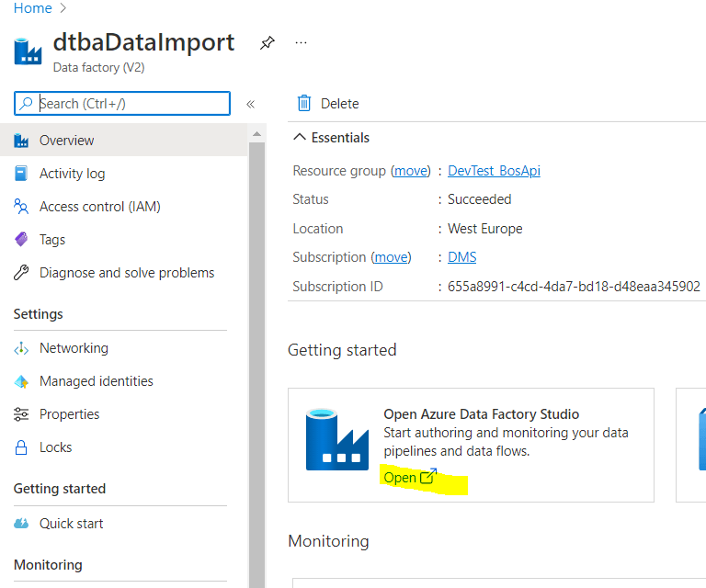Open the more options ellipsis menu
This screenshot has width=706, height=588.
coord(301,43)
